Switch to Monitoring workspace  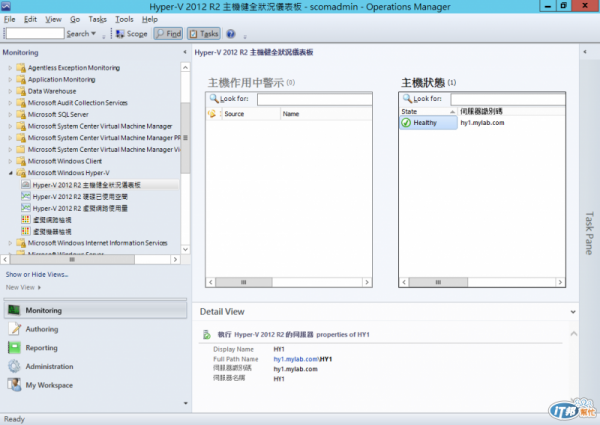pos(95,310)
